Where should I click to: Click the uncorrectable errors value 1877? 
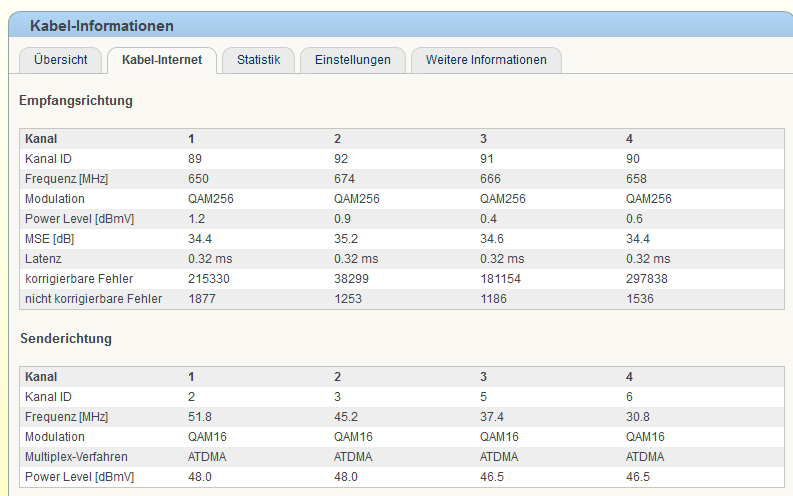pos(202,299)
